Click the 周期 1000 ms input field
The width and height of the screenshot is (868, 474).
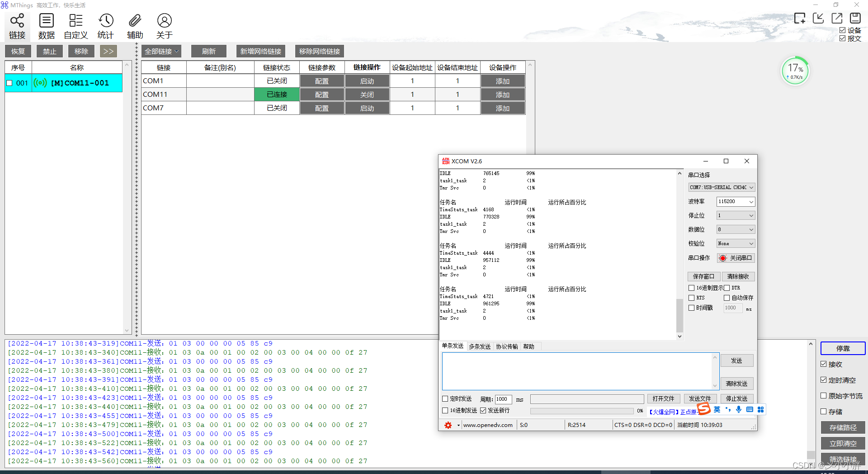(x=503, y=399)
